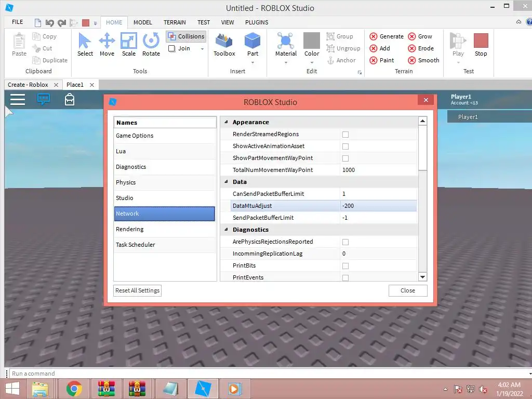Click the Color swatch in Edit group

[x=312, y=41]
